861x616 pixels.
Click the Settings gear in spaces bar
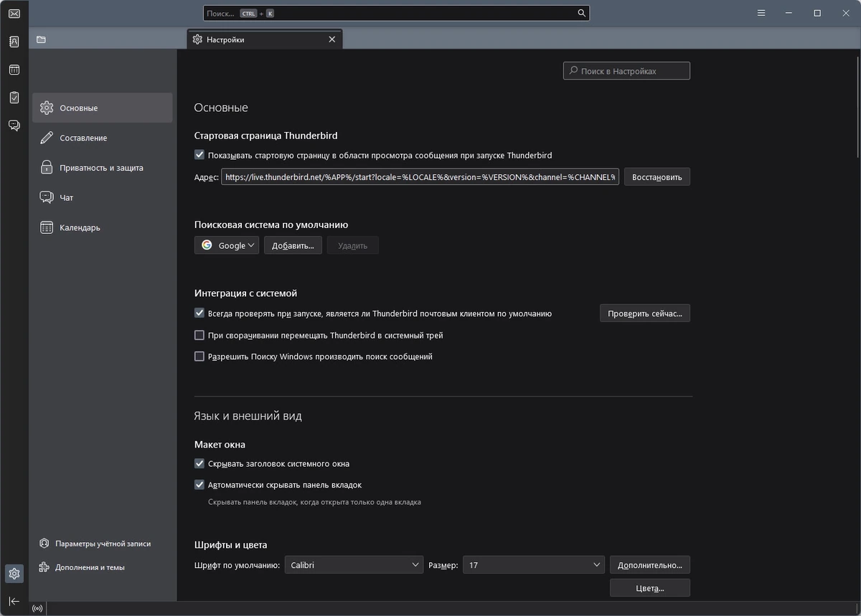tap(14, 574)
